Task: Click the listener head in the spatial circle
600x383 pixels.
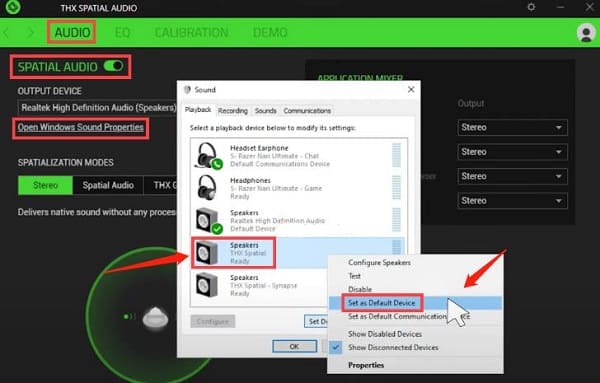Action: pos(155,318)
